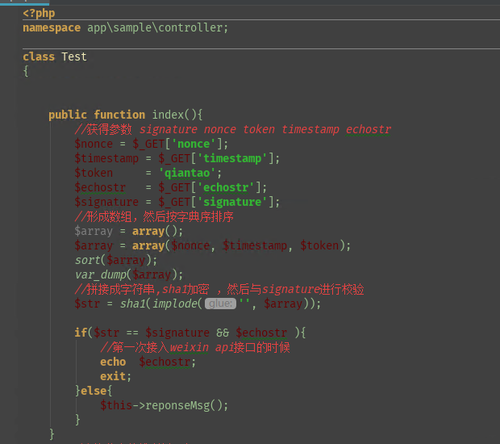
Task: Click the 'var_dump' function call
Action: 100,275
